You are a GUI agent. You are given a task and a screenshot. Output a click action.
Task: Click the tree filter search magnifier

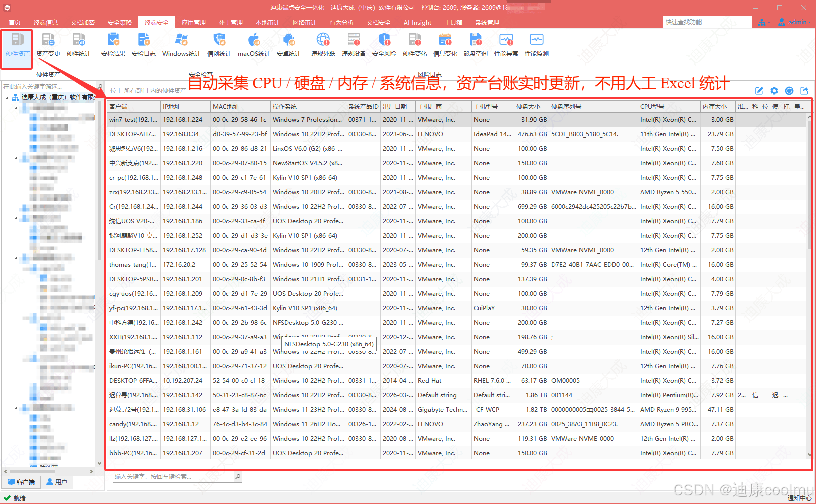coord(100,86)
